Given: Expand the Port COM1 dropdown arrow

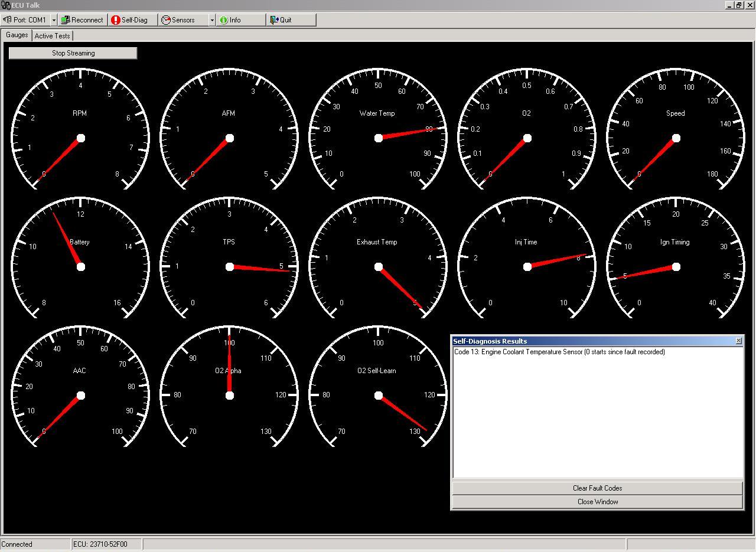Looking at the screenshot, I should [54, 20].
